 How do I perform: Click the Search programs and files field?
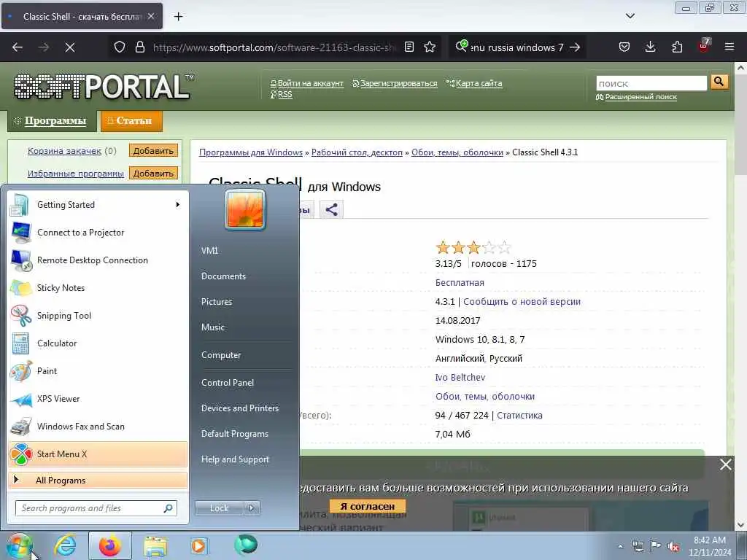click(x=96, y=508)
